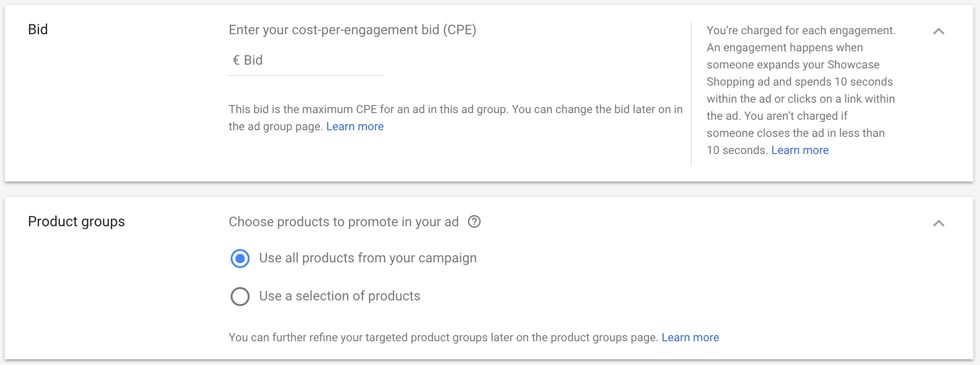Screen dimensions: 980x365
Task: Click Choose products to promote text
Action: coord(343,222)
